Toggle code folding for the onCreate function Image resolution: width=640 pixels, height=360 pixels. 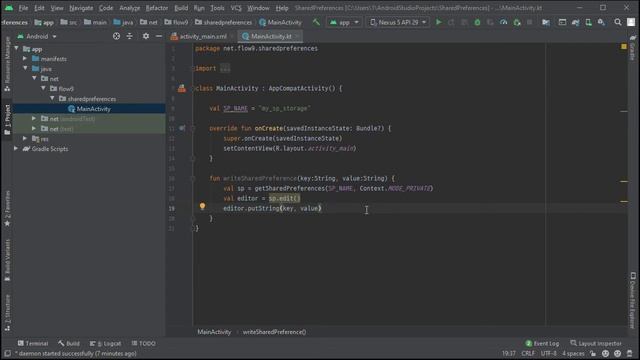(193, 129)
